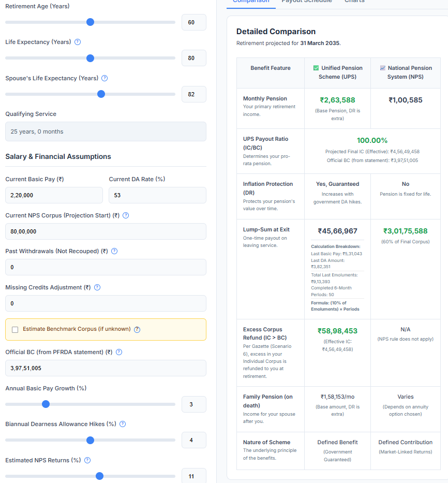448x483 pixels.
Task: Click the Retirement Age slider handle
Action: [91, 22]
